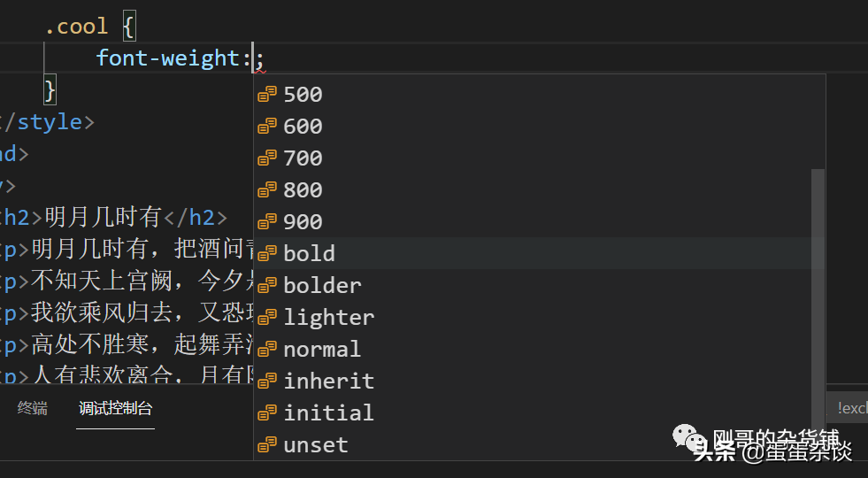
Task: Click the value icon next to unset
Action: click(267, 445)
